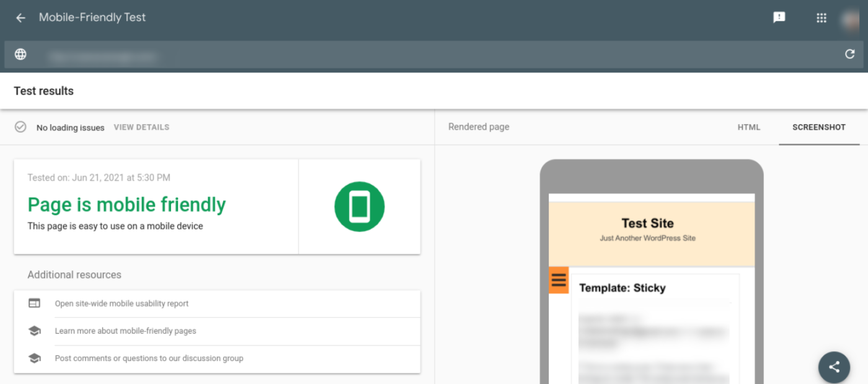
Task: Click the no loading issues checkmark icon
Action: (20, 127)
